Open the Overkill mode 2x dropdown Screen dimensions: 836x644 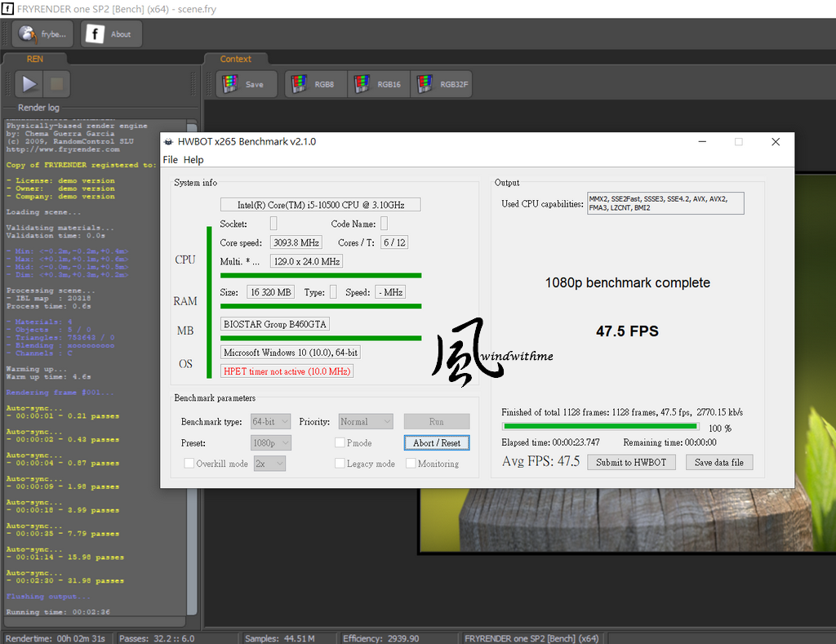[x=269, y=464]
